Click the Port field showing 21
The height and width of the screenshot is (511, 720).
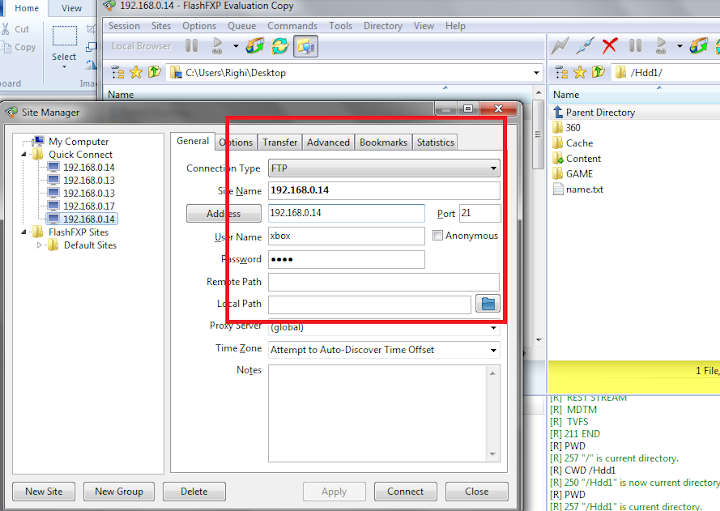[480, 213]
